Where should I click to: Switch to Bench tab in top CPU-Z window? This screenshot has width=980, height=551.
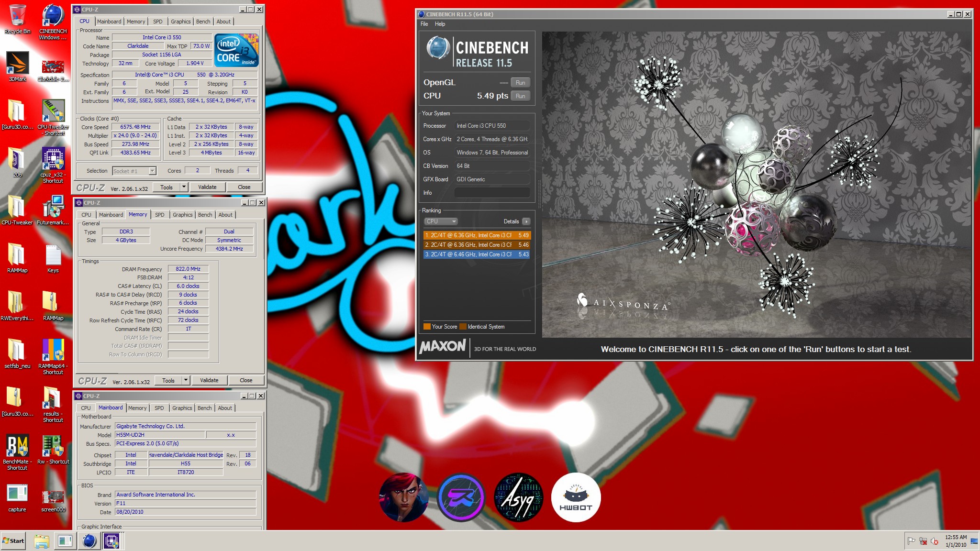(x=203, y=22)
